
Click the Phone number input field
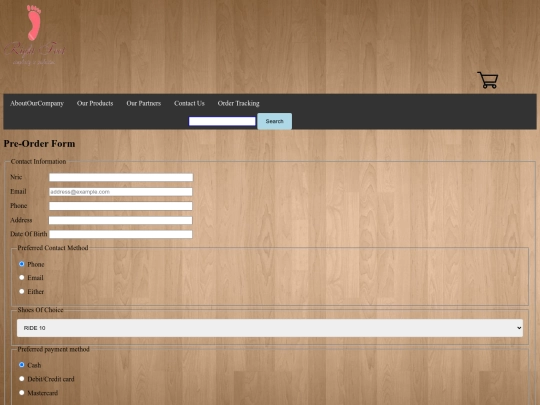tap(121, 206)
